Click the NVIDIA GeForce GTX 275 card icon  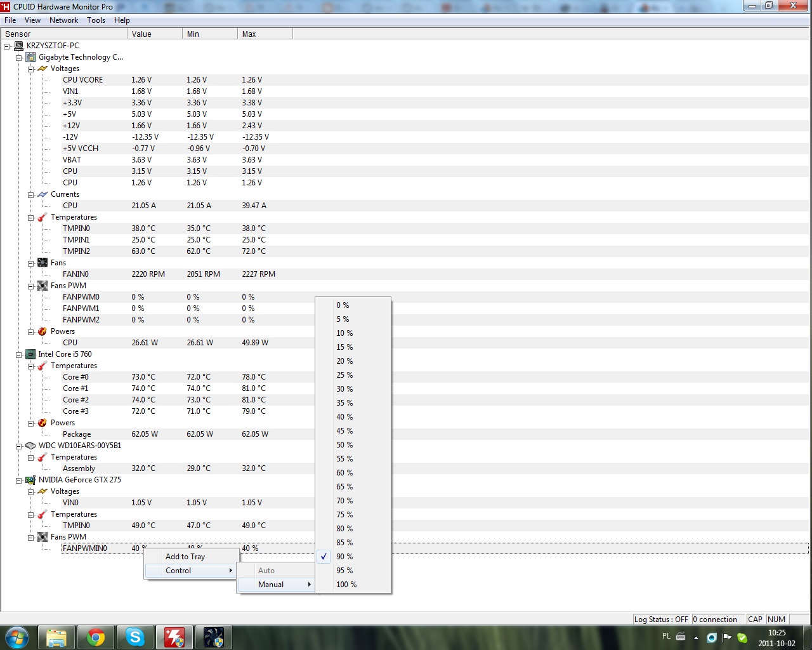click(30, 480)
